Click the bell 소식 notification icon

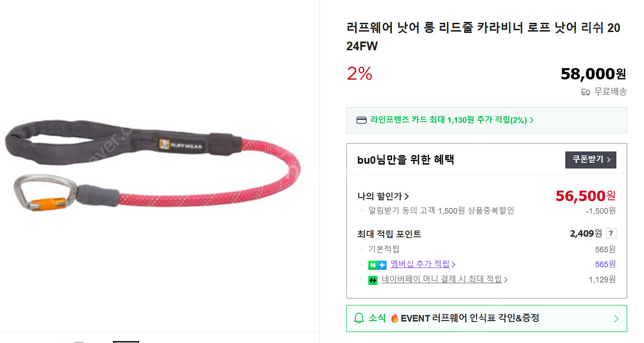(359, 318)
